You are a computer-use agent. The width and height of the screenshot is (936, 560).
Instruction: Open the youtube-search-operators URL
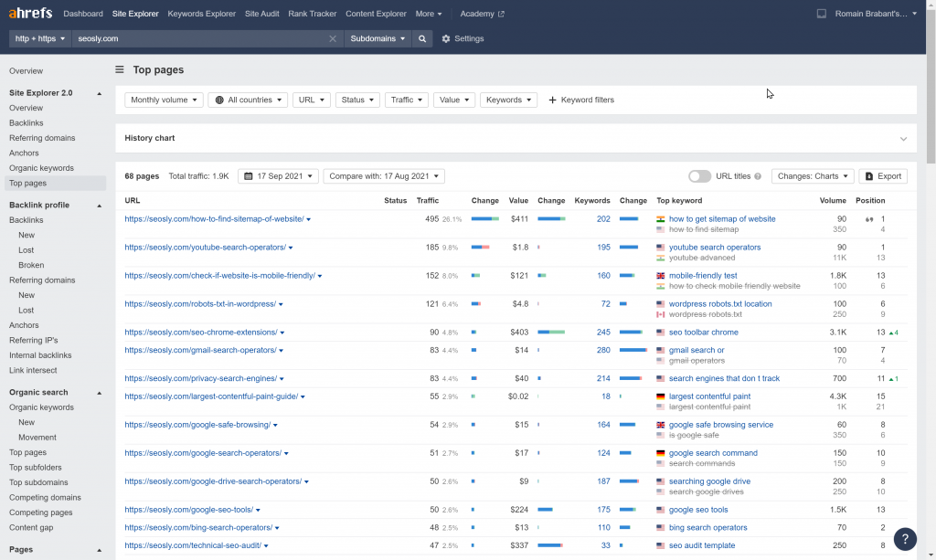coord(206,248)
